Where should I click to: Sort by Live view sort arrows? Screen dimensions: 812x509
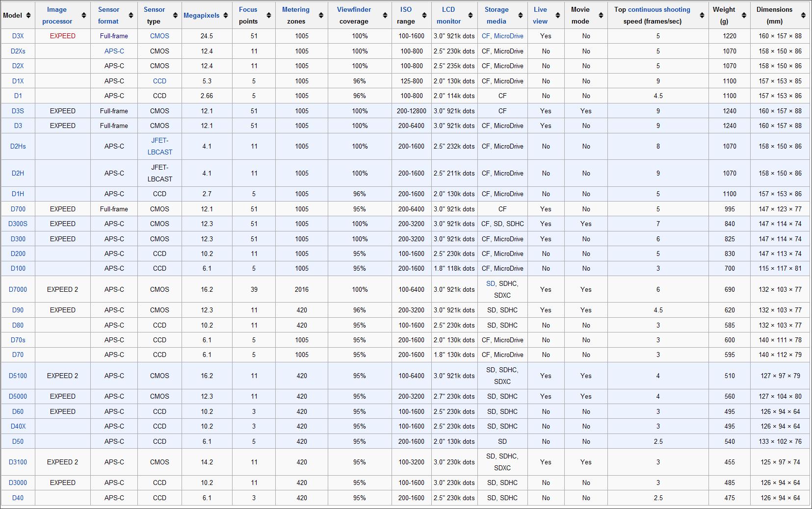[x=558, y=15]
